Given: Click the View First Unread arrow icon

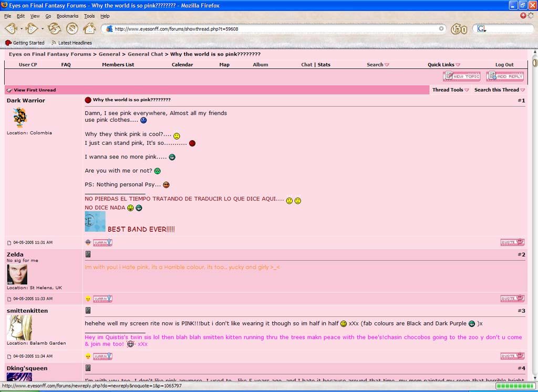Looking at the screenshot, I should pyautogui.click(x=9, y=90).
